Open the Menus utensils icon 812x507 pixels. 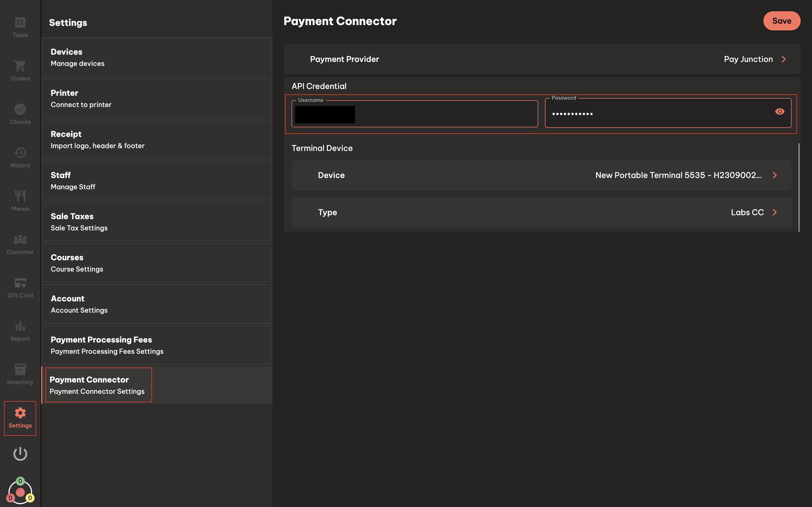coord(20,199)
